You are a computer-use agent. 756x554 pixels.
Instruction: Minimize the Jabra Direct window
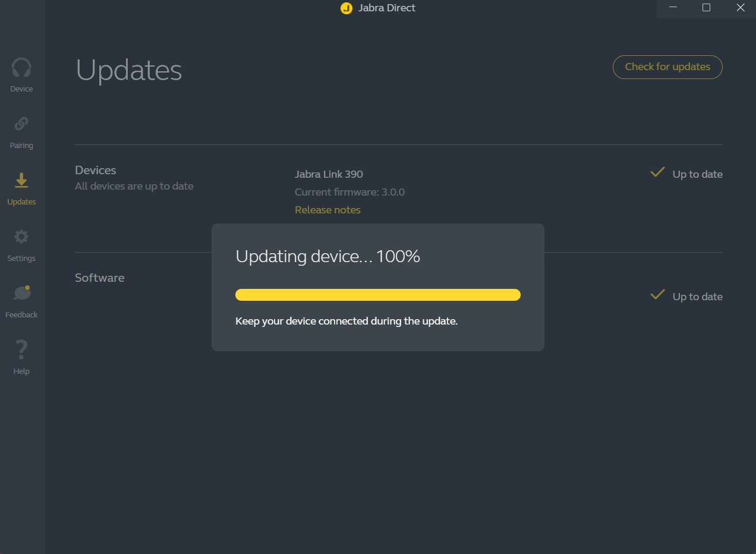point(673,8)
